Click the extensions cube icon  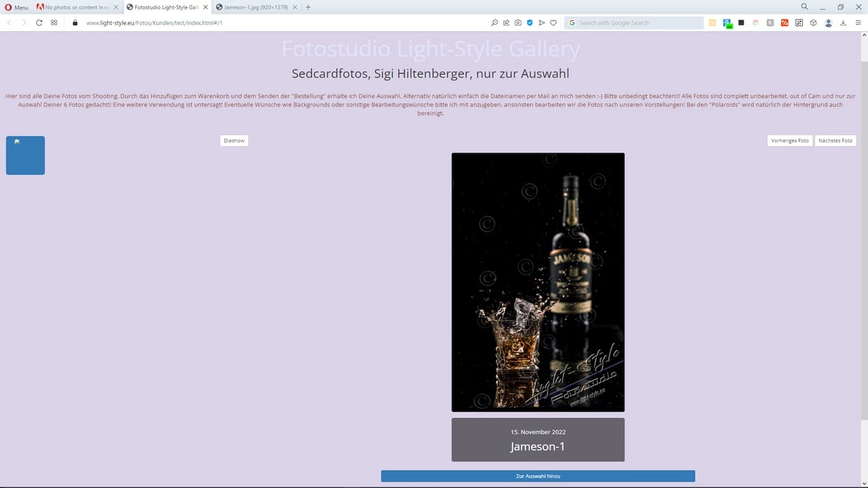(x=814, y=22)
